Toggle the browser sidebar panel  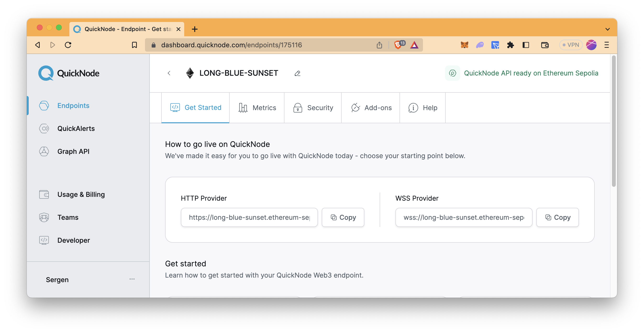click(526, 45)
